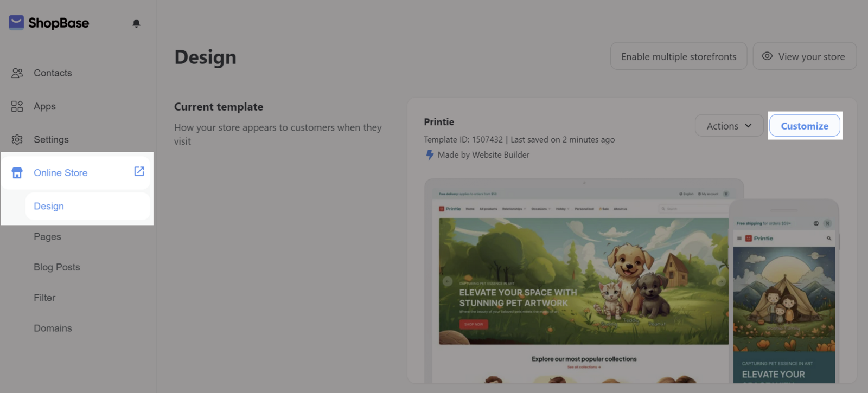
Task: Click the Current template heading
Action: click(x=219, y=107)
